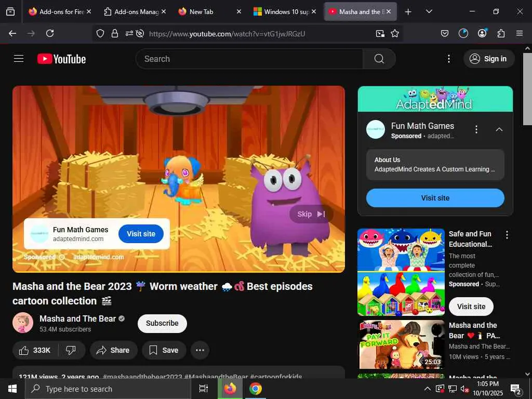The image size is (532, 399).
Task: Switch to Chrome in taskbar
Action: pyautogui.click(x=256, y=389)
